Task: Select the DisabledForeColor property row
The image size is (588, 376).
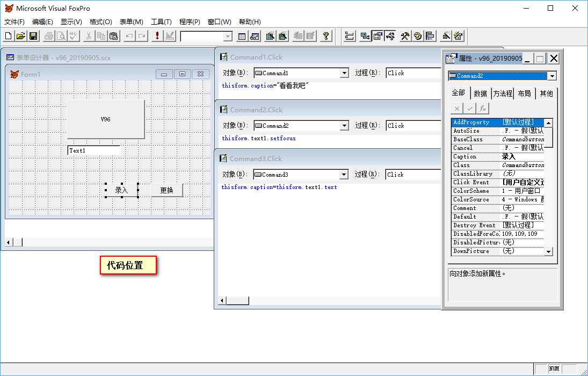Action: coord(498,234)
